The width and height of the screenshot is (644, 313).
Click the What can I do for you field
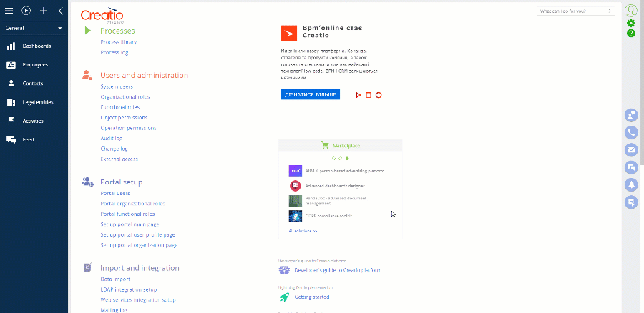[x=575, y=11]
